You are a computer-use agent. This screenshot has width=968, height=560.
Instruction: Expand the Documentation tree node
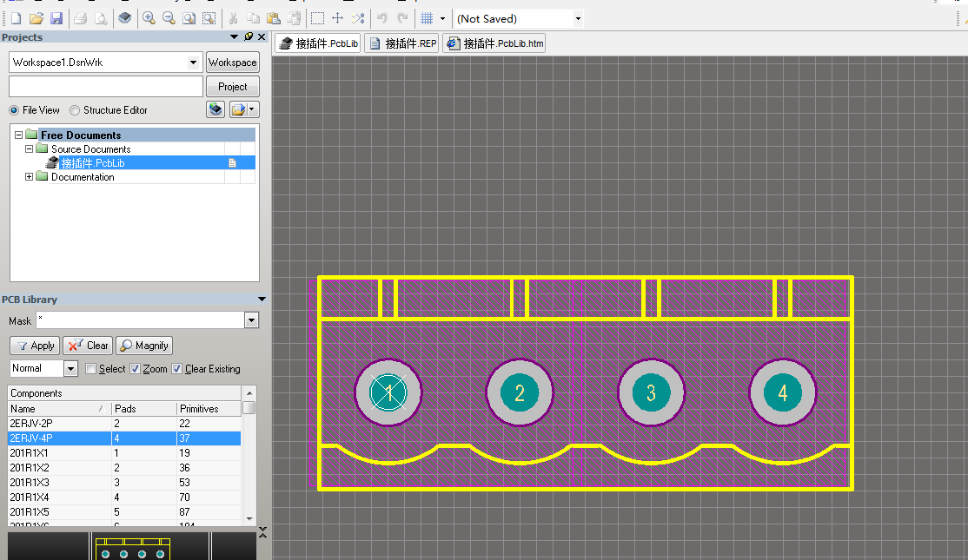(x=29, y=176)
